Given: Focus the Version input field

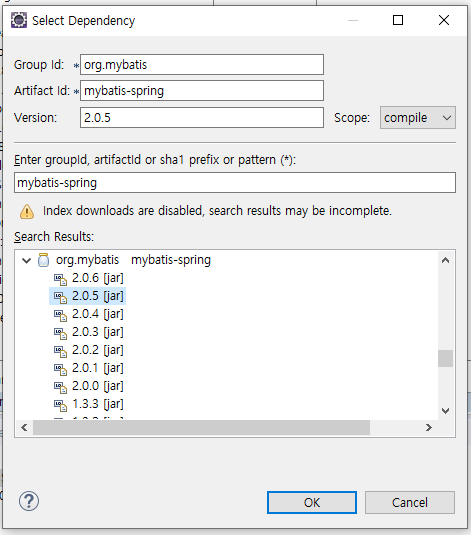Looking at the screenshot, I should [x=202, y=118].
